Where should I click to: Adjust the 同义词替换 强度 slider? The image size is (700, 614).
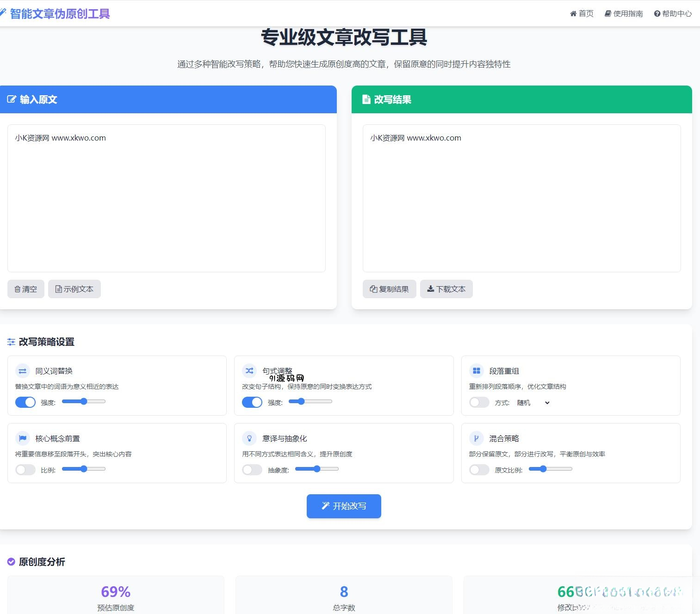point(84,401)
